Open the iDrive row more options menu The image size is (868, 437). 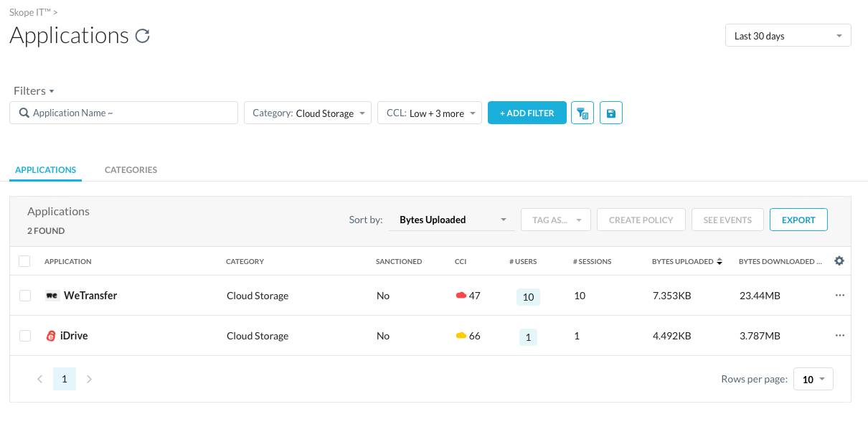tap(840, 336)
